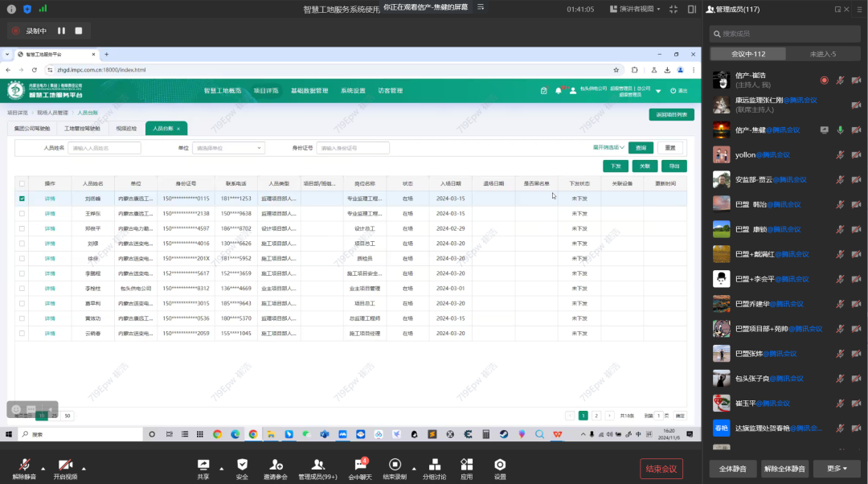868x484 pixels.
Task: Open the members panel hamburger menu
Action: pyautogui.click(x=860, y=10)
